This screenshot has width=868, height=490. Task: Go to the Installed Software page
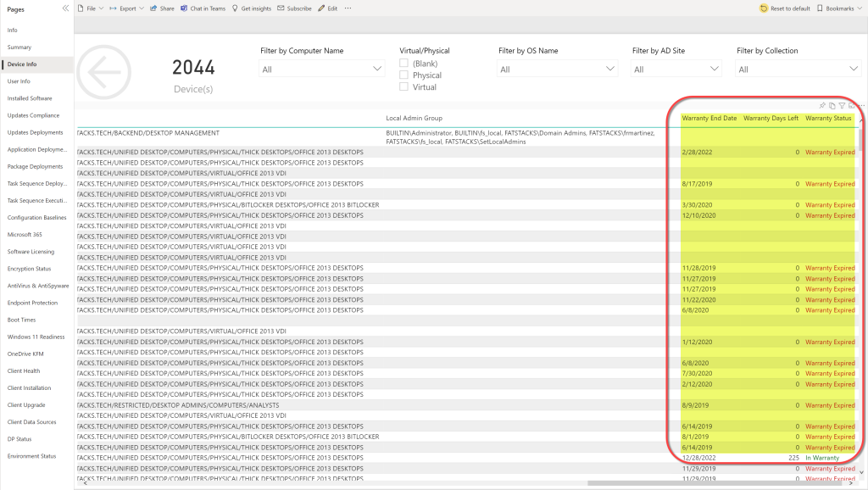(30, 98)
